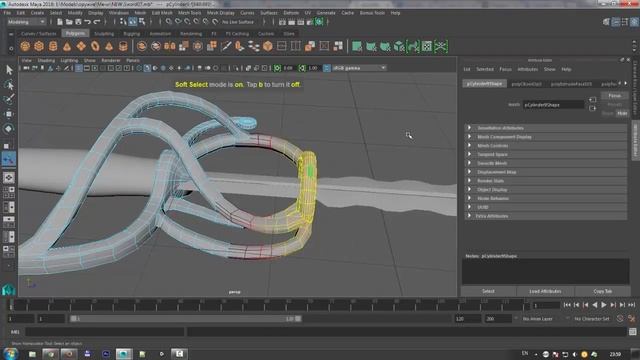Image resolution: width=640 pixels, height=360 pixels.
Task: Open the Shading menu in viewport panel
Action: tap(46, 60)
